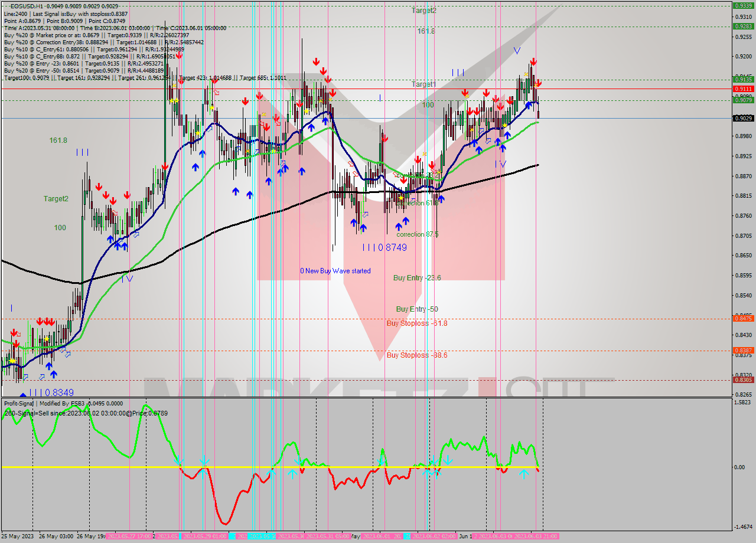
Task: Click the 'Buy %20 @ Entry -23' line
Action: coord(83,63)
